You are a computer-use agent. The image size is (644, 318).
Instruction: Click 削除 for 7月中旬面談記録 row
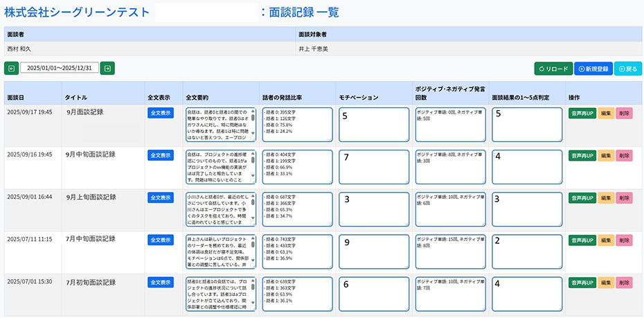[624, 240]
